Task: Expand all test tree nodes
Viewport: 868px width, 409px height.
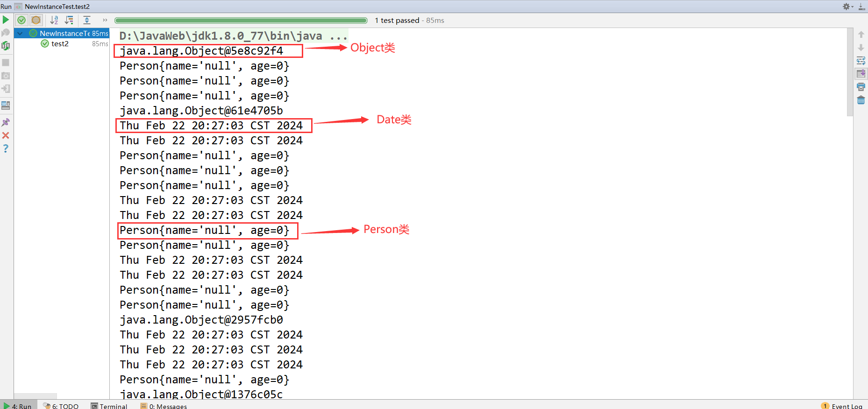Action: (x=87, y=20)
